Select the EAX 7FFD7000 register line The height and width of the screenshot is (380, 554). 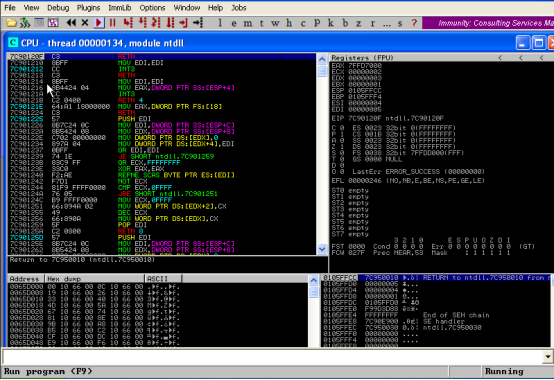coord(357,65)
